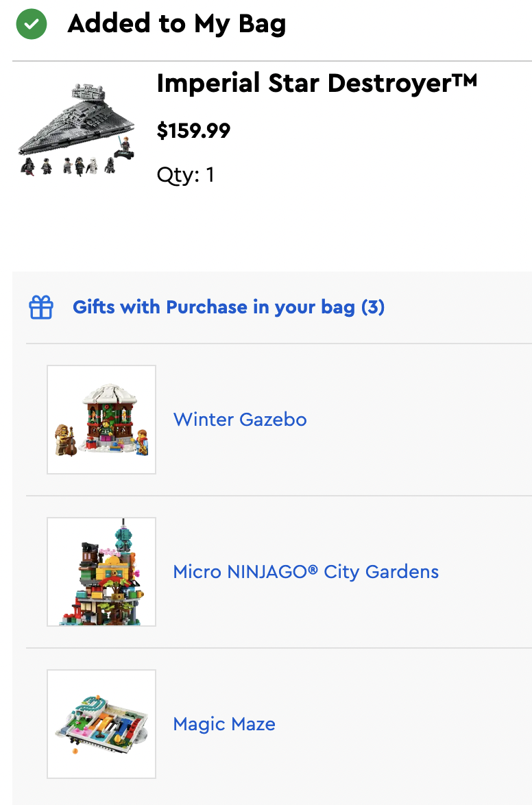Click the minifigure on stand beside Star Destroyer
Image resolution: width=532 pixels, height=805 pixels.
123,147
